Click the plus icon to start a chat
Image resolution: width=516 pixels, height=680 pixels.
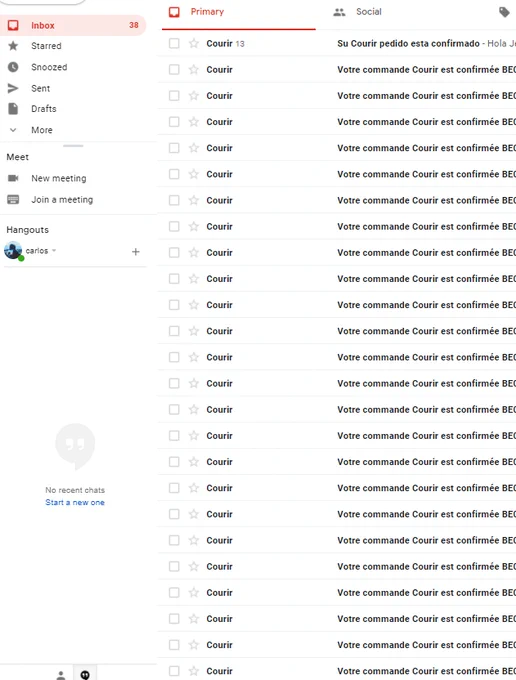[x=136, y=252]
